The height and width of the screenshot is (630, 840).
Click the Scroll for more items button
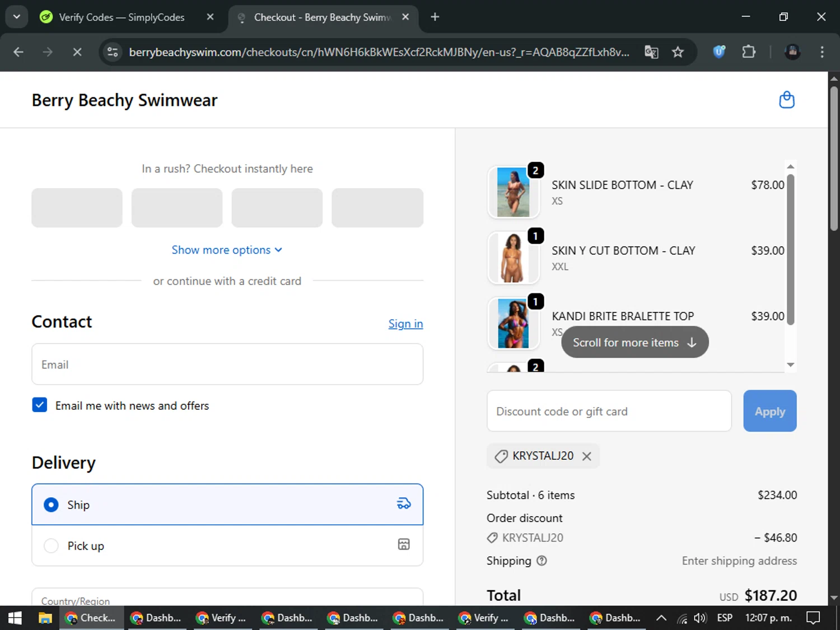[634, 342]
